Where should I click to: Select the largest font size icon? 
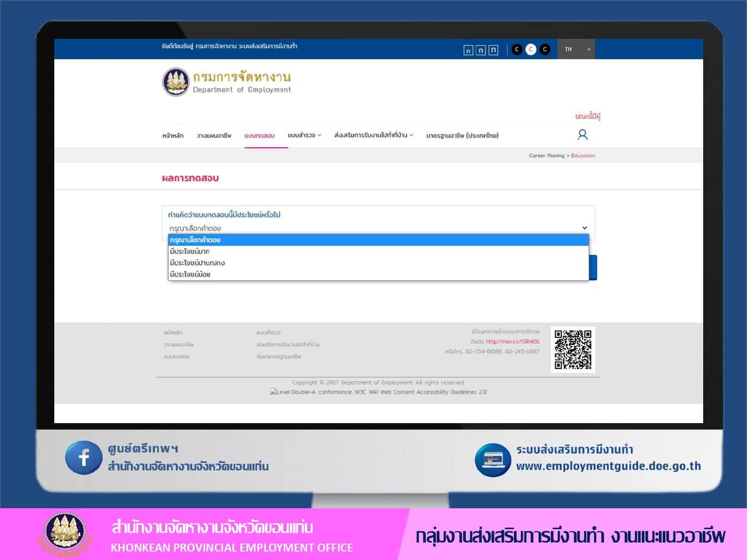(493, 50)
